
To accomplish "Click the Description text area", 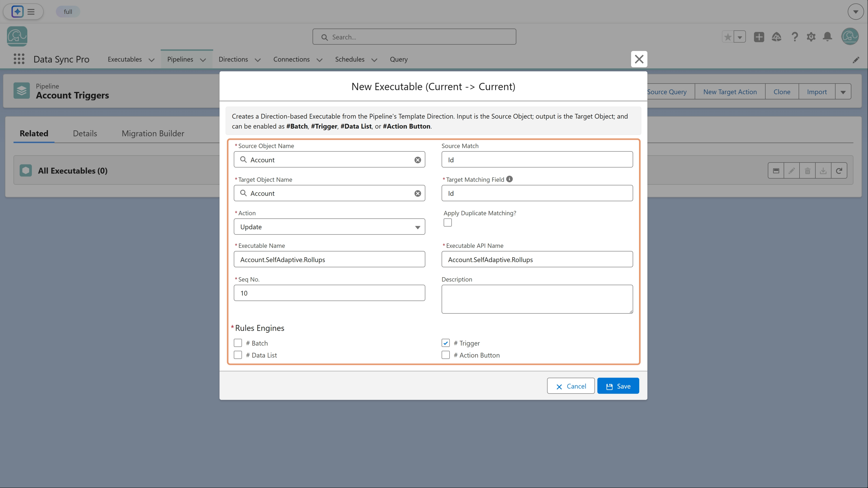I will tap(537, 299).
